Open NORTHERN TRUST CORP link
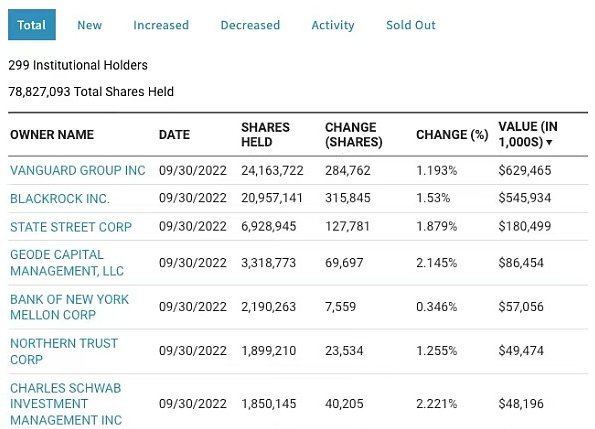 64,351
